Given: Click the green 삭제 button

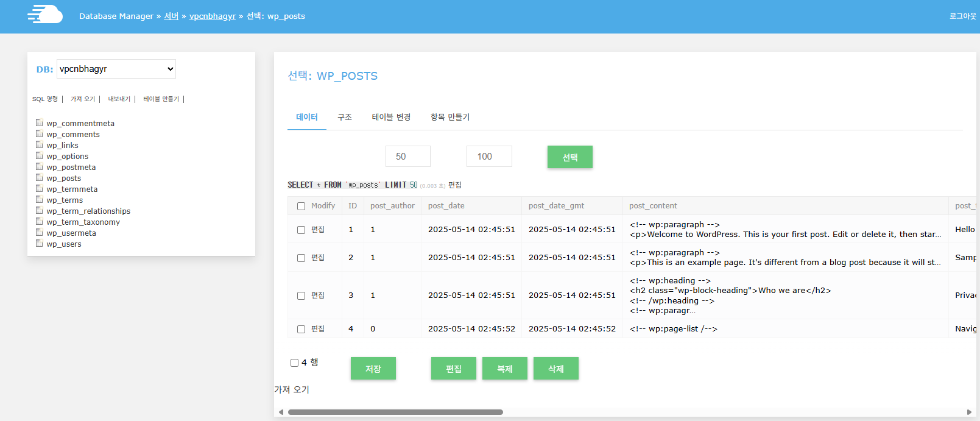Looking at the screenshot, I should [x=556, y=369].
